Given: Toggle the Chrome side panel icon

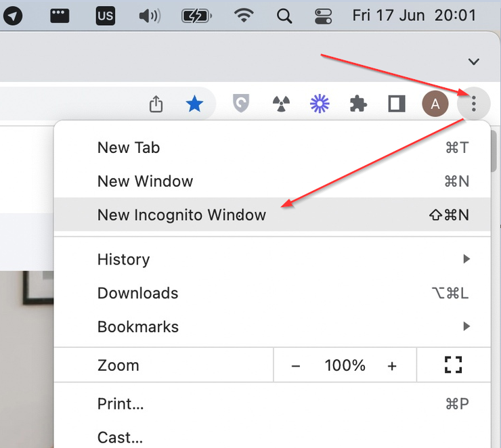Looking at the screenshot, I should (396, 104).
